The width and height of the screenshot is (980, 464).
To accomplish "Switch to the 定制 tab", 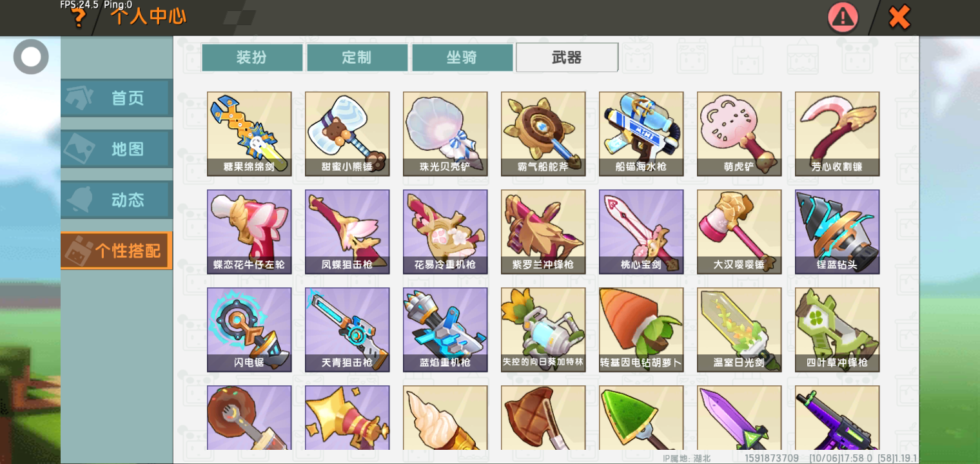I will [x=357, y=57].
